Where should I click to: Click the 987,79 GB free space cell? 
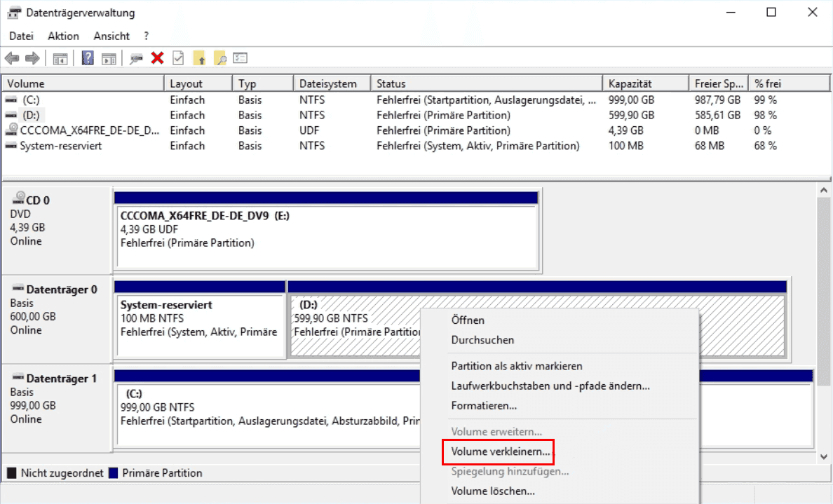[x=717, y=100]
